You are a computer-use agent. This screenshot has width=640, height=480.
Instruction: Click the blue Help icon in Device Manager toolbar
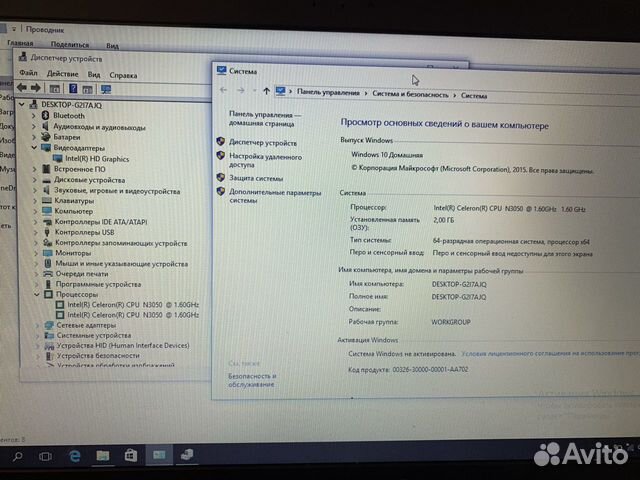tap(73, 88)
